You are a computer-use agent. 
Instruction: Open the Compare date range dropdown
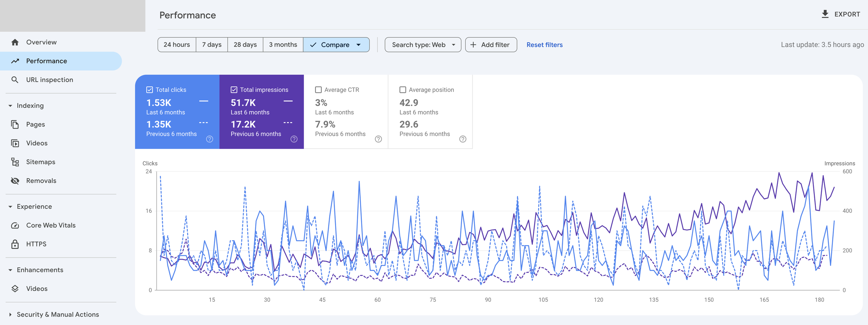[x=336, y=45]
